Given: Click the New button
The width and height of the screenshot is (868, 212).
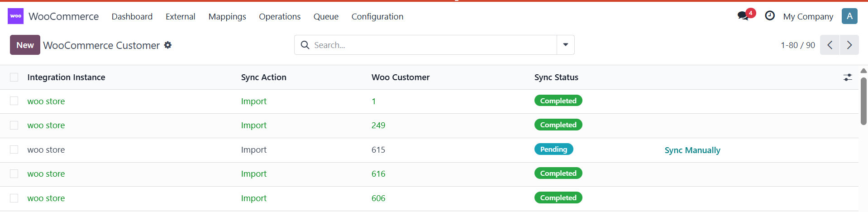Looking at the screenshot, I should click(25, 45).
